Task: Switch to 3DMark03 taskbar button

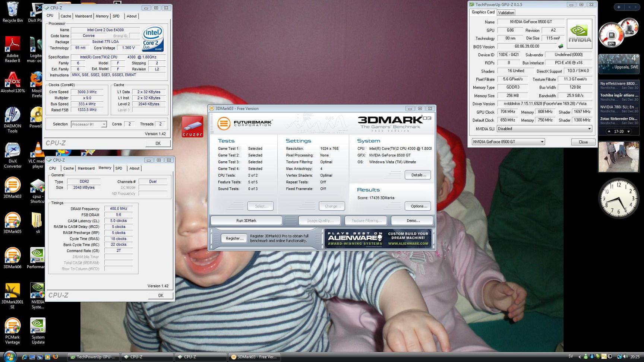Action: point(254,357)
